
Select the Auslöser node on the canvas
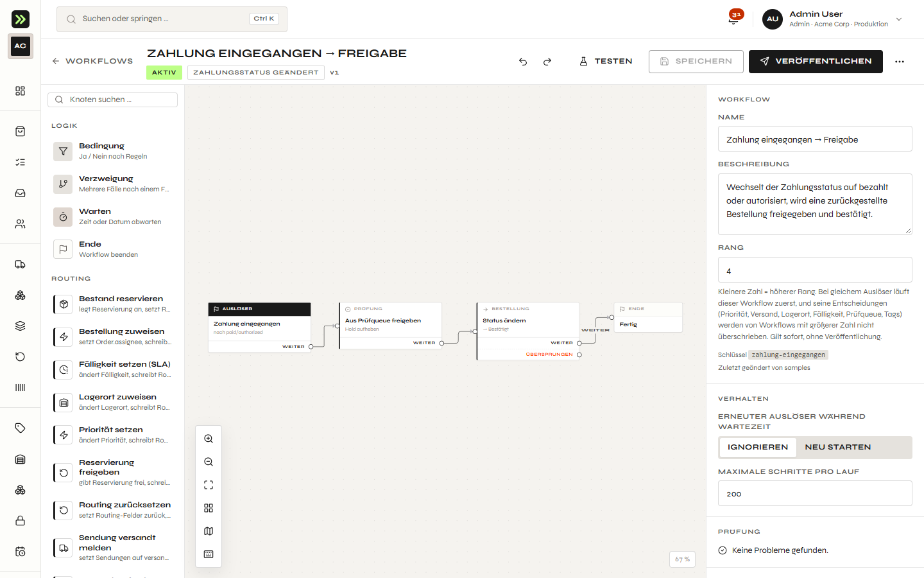tap(260, 328)
